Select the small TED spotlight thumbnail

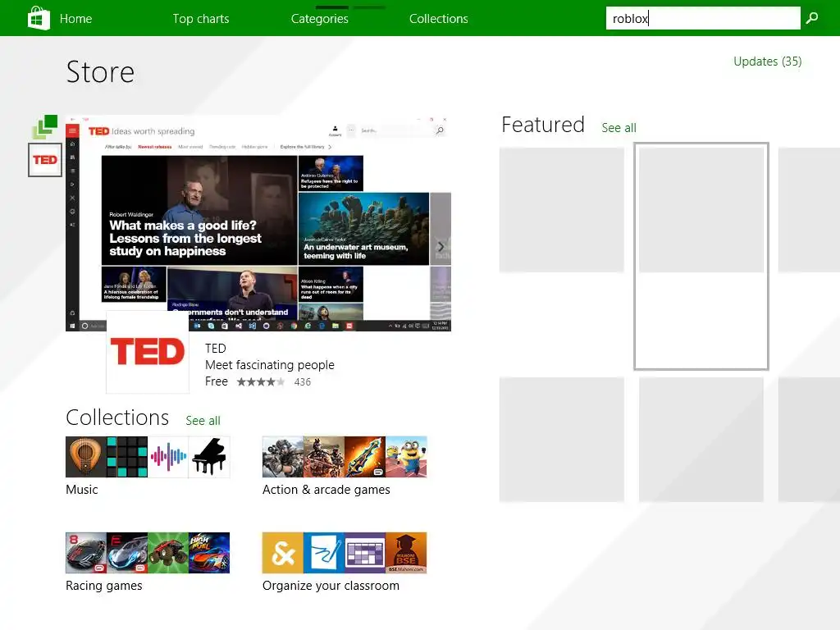(x=45, y=160)
